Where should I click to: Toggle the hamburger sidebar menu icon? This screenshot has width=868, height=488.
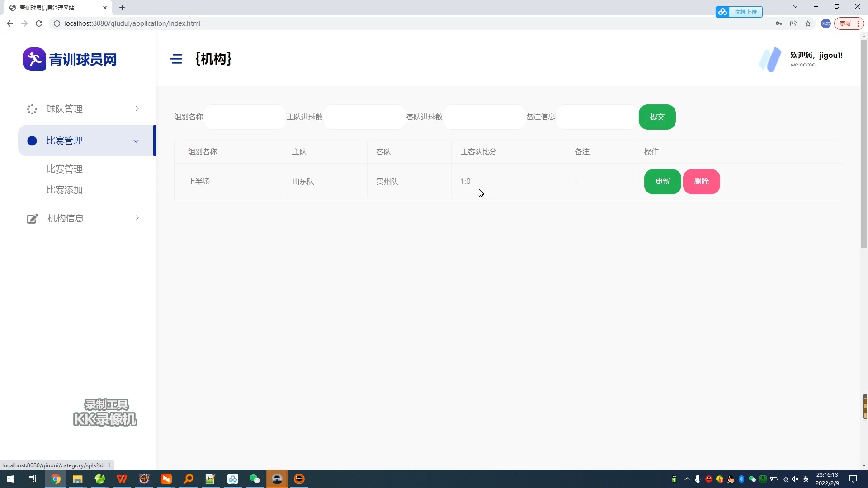click(176, 59)
